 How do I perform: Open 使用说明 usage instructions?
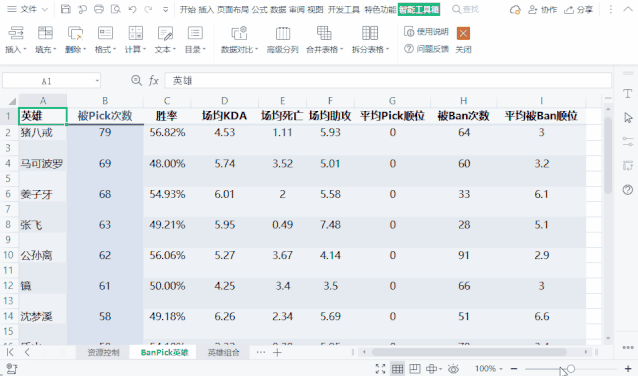426,32
